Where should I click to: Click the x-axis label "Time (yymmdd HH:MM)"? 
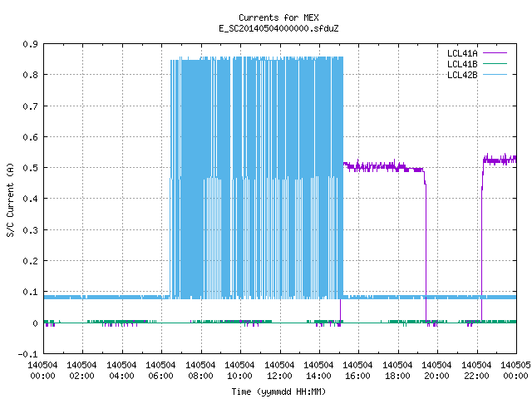(x=278, y=392)
